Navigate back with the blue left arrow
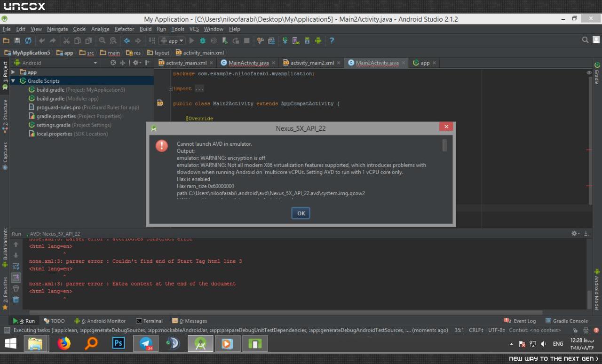 pos(127,41)
